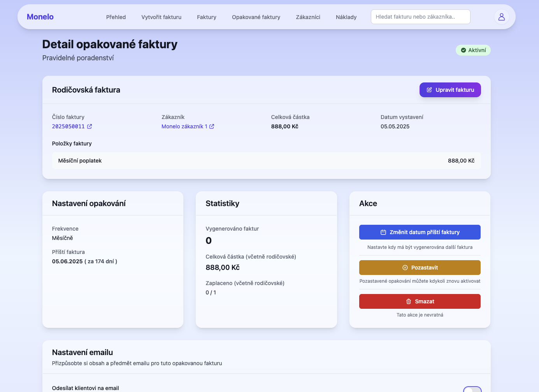Enable the Odesílat klientovi na email toggle

click(472, 388)
